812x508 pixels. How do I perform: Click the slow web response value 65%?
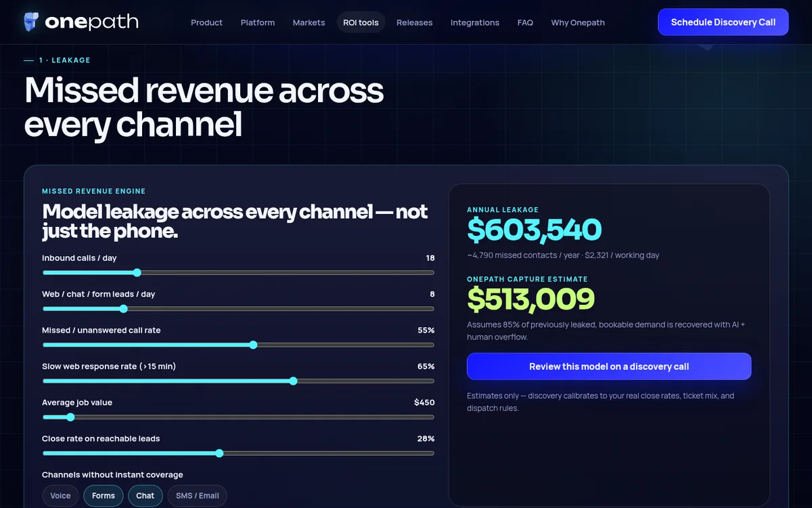[x=426, y=366]
